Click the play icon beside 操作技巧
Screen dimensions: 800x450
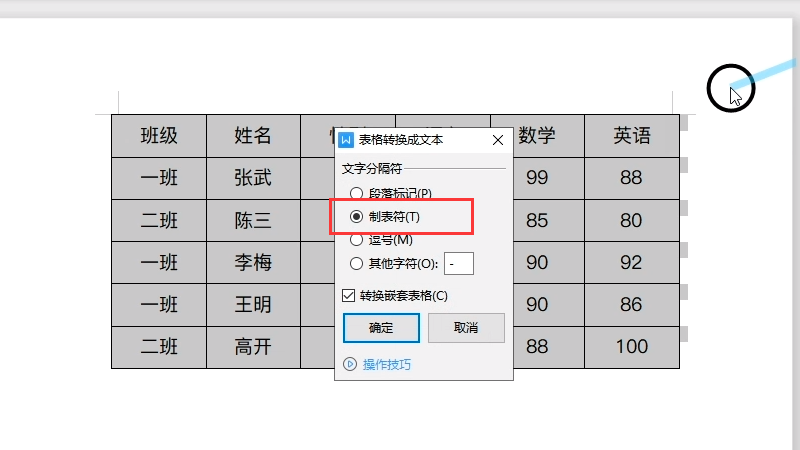coord(350,364)
